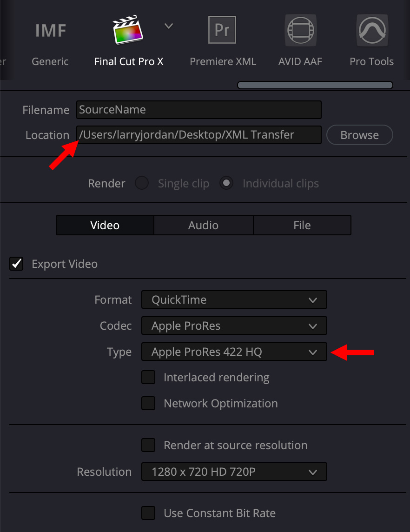Pick the AVID AAF preset icon
Viewport: 410px width, 532px height.
[300, 31]
